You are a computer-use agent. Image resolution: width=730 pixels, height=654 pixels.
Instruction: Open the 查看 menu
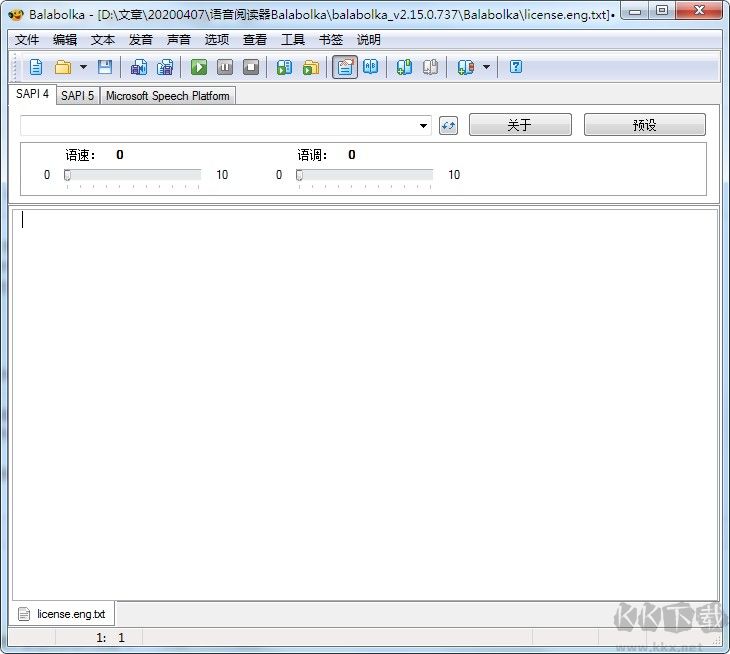tap(255, 40)
